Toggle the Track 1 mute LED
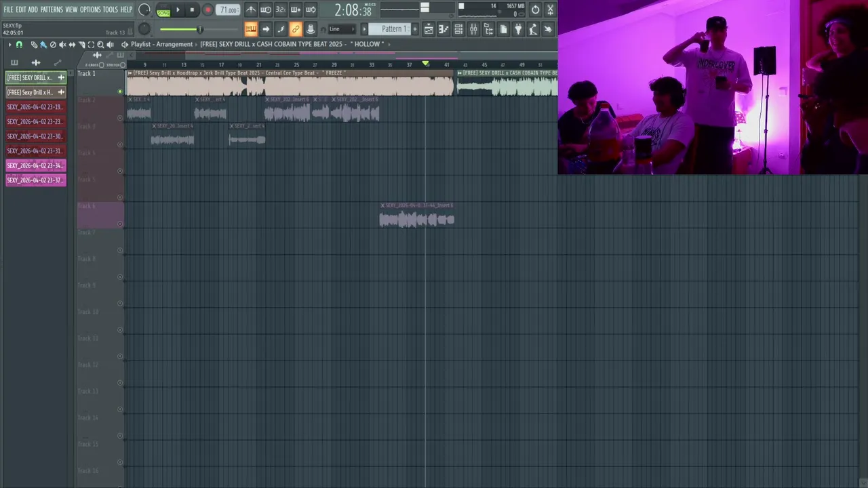 click(120, 91)
